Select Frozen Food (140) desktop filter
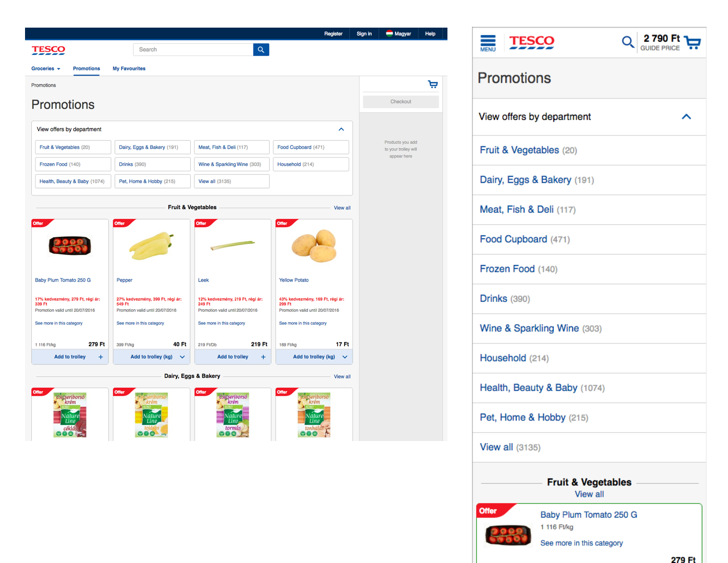728x563 pixels. pos(73,164)
